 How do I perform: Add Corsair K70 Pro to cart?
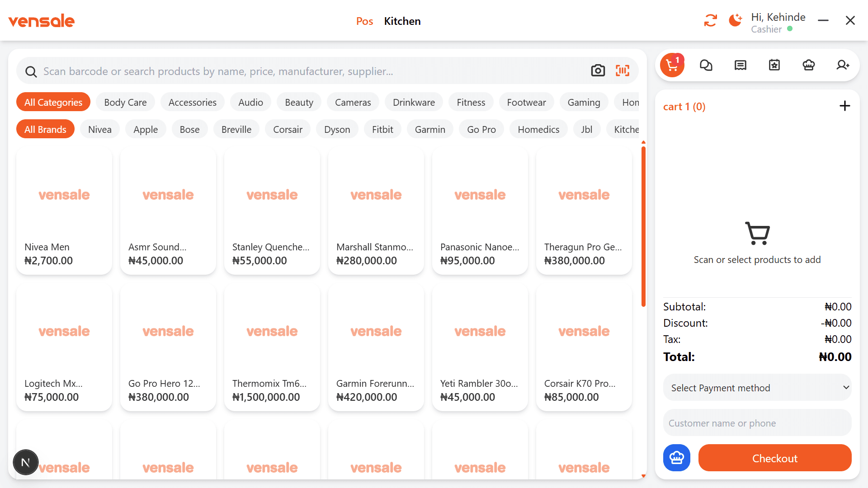[x=584, y=347]
